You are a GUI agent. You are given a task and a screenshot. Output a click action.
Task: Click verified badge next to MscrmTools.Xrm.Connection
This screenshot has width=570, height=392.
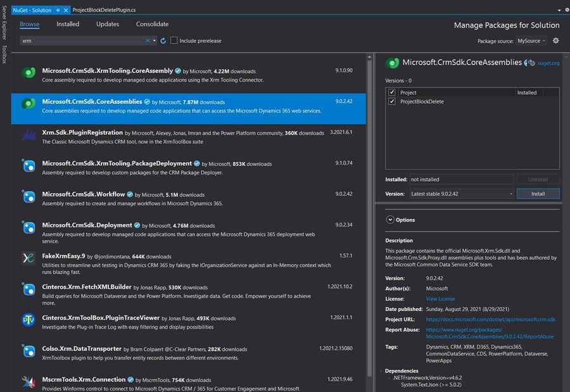[x=130, y=379]
